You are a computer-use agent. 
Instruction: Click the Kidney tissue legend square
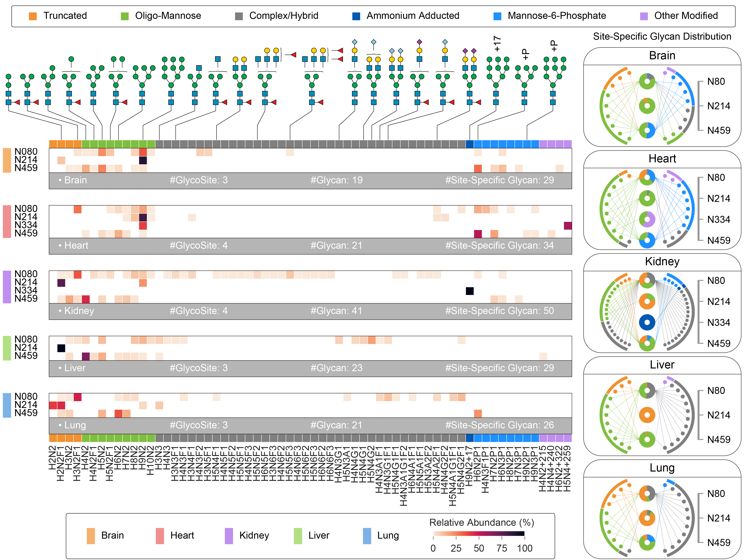coord(229,536)
